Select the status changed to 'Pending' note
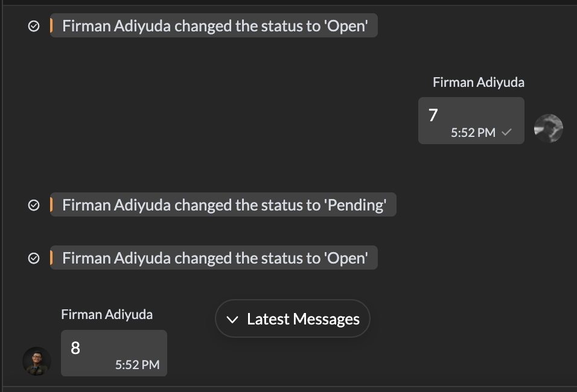 pyautogui.click(x=223, y=205)
